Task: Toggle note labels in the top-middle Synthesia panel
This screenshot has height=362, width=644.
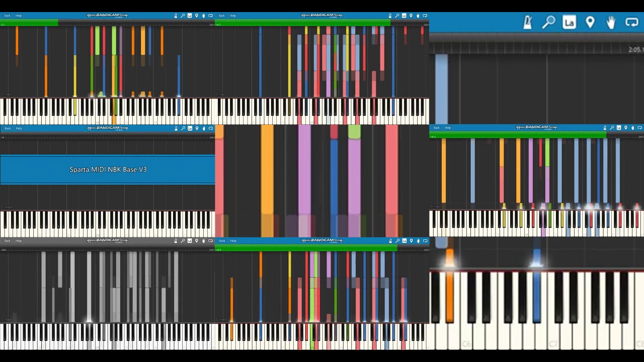Action: coord(404,16)
